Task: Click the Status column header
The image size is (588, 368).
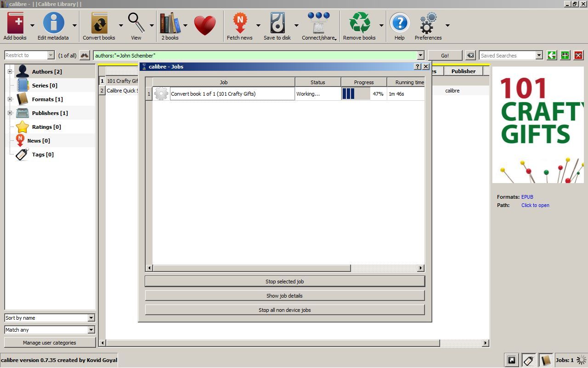Action: (x=318, y=82)
